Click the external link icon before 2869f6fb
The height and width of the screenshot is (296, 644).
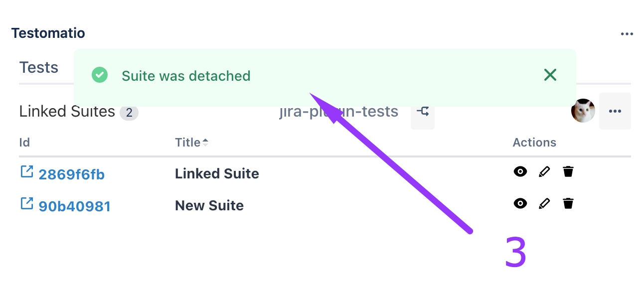(26, 172)
